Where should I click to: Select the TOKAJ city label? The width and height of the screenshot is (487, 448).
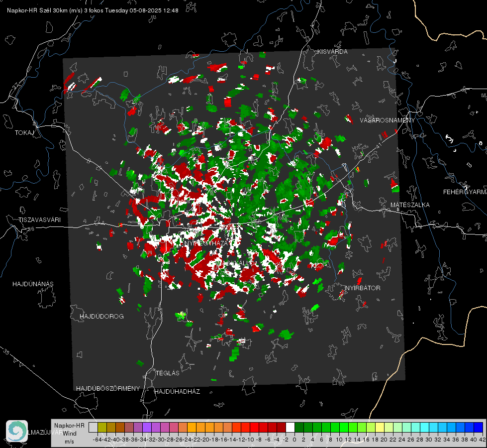tap(24, 133)
